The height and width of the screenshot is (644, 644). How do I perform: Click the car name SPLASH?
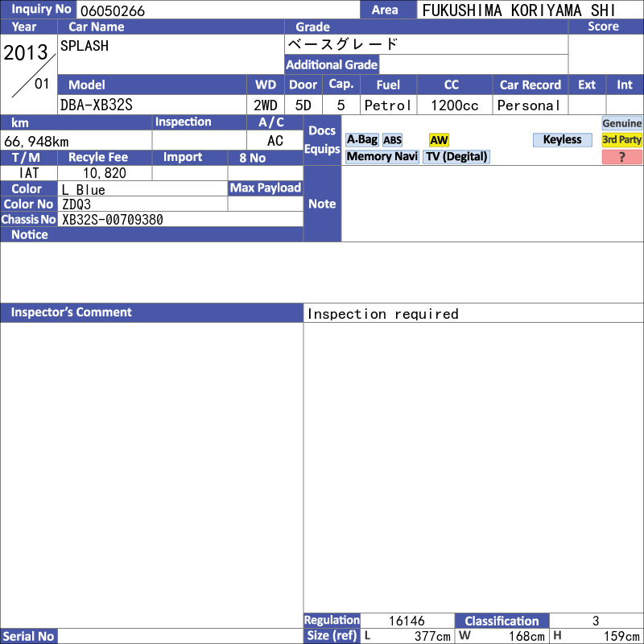click(85, 46)
